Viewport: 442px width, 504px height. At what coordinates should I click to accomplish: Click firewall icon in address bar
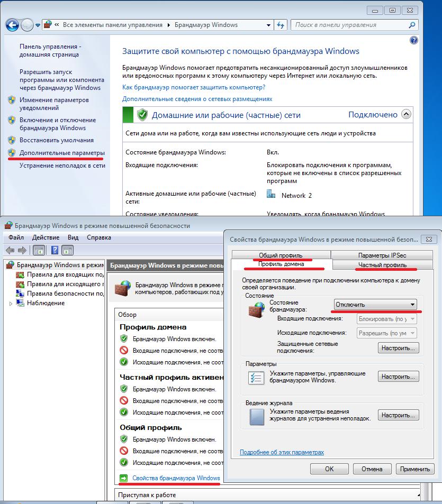coord(48,25)
